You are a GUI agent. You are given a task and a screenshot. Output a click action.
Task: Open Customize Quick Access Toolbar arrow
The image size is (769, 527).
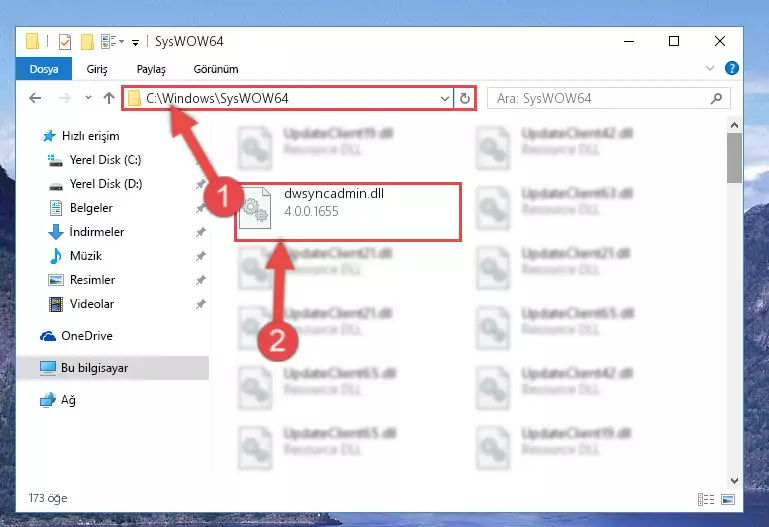[135, 43]
